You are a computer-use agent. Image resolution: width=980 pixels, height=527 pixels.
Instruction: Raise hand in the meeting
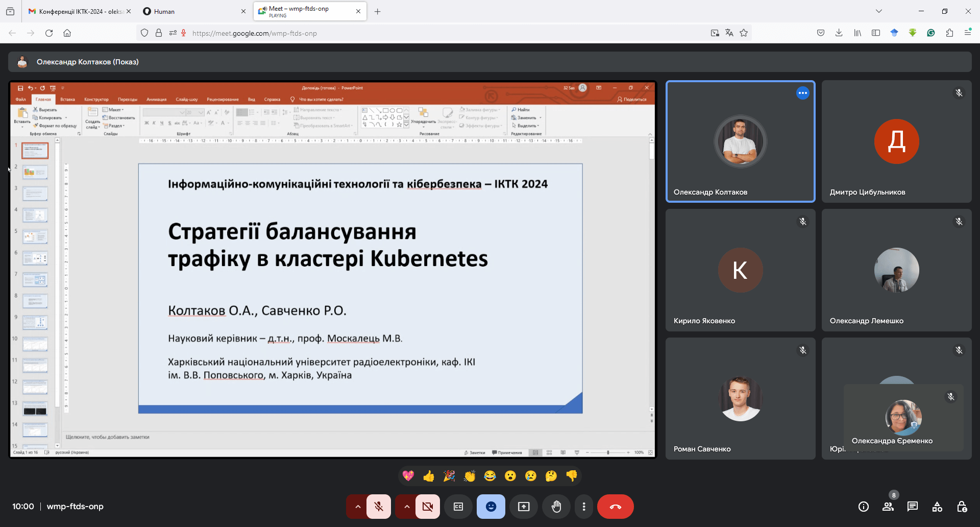coord(556,507)
